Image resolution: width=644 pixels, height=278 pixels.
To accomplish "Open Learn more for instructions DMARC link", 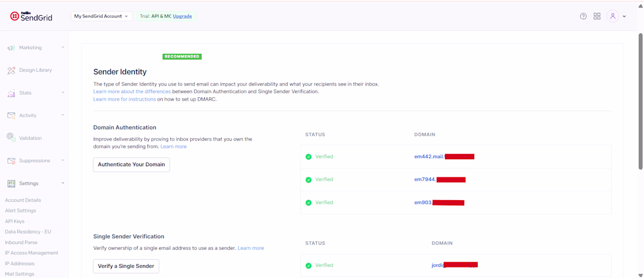I will (125, 99).
